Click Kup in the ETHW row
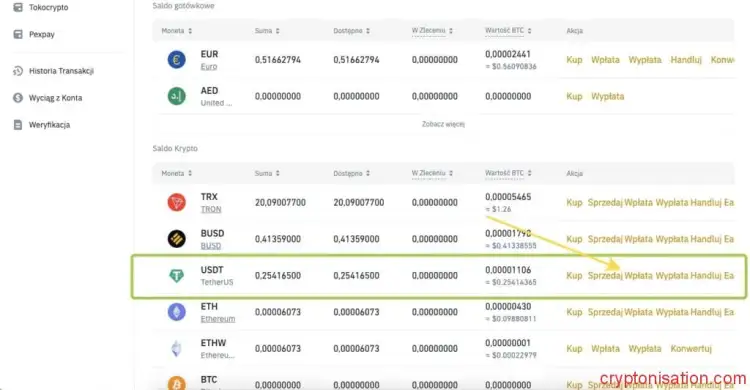This screenshot has height=390, width=750. 574,348
